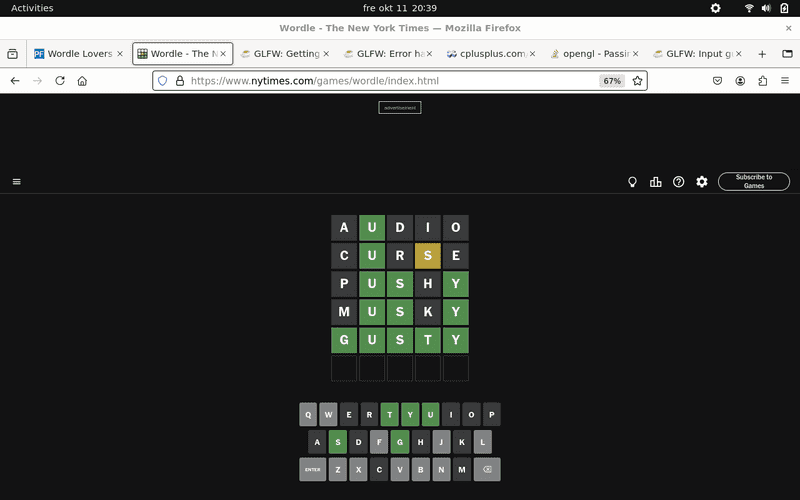800x500 pixels.
Task: Click the green G key on the keyboard
Action: click(400, 442)
